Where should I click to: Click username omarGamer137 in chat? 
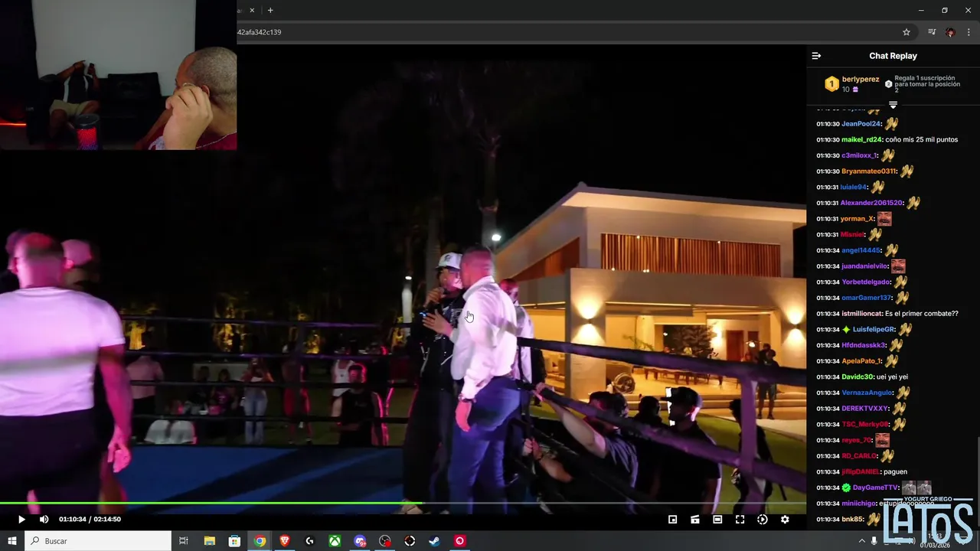click(867, 298)
